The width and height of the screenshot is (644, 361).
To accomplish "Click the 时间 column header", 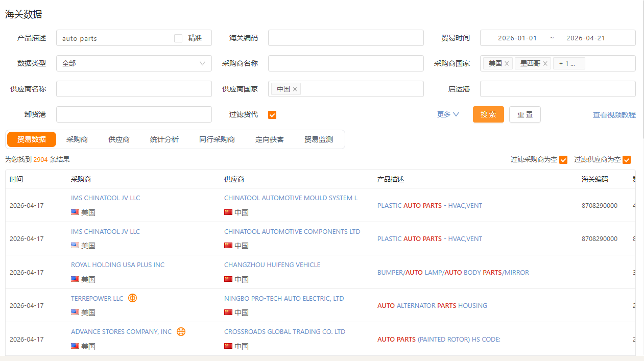I will [x=16, y=179].
